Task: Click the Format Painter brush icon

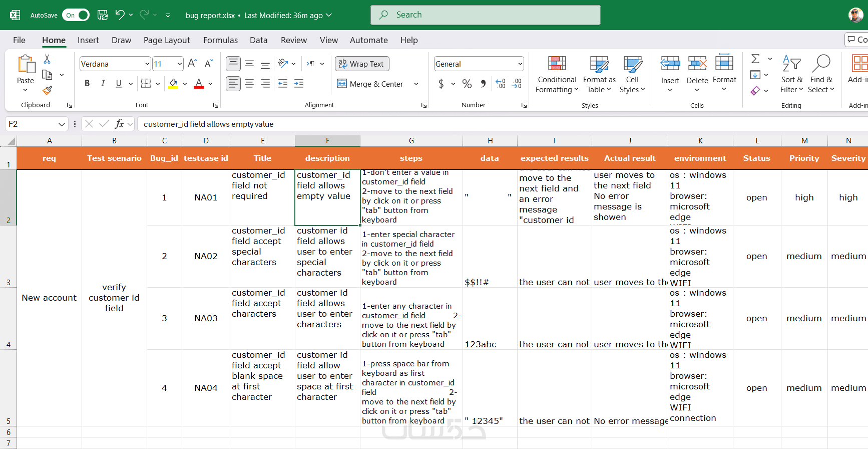Action: click(x=47, y=90)
